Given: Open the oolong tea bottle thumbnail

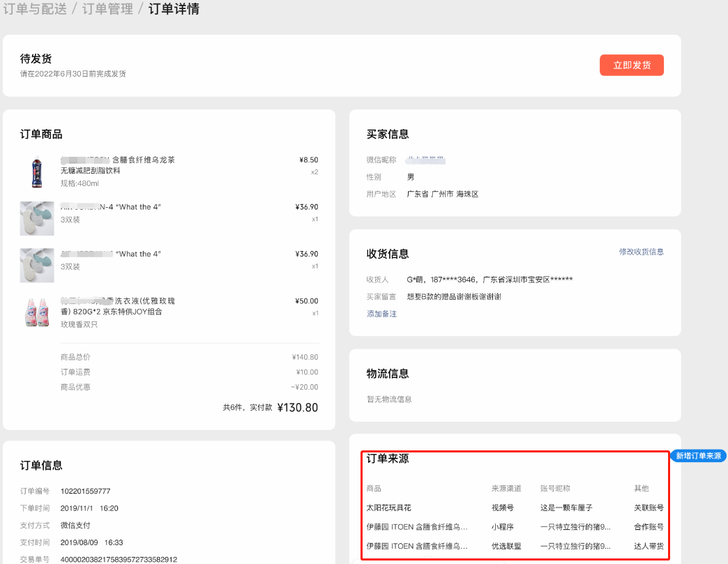Looking at the screenshot, I should [36, 172].
